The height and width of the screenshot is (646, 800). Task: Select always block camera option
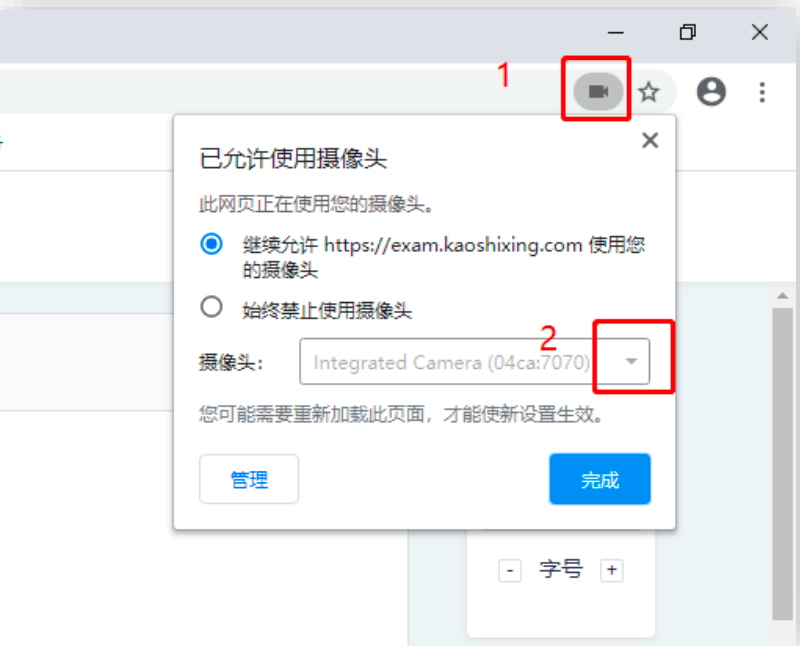pyautogui.click(x=211, y=307)
